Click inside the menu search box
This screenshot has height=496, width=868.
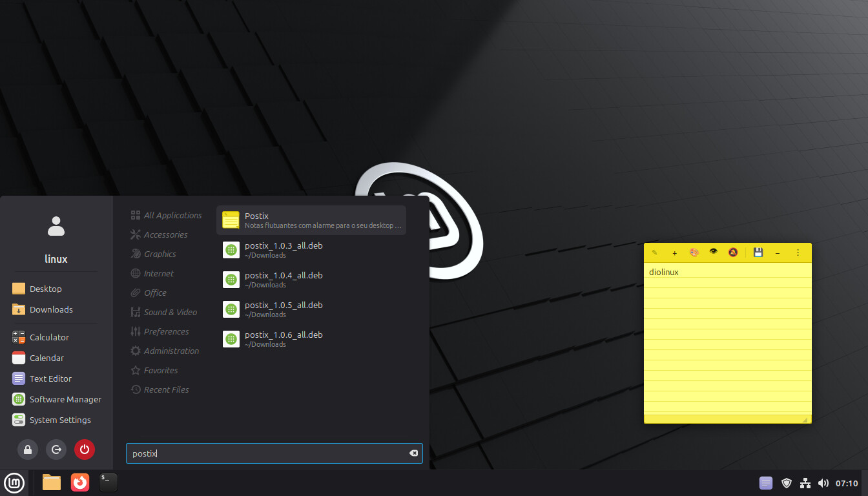pos(274,453)
